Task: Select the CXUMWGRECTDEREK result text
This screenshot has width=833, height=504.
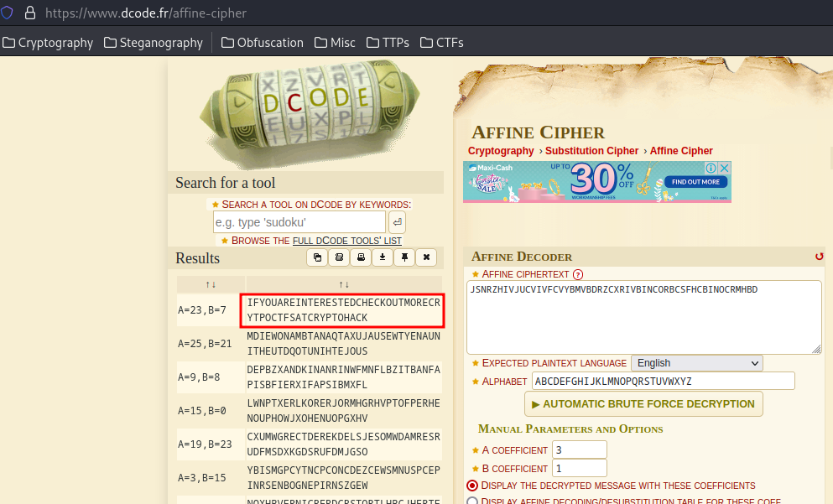Action: (343, 444)
